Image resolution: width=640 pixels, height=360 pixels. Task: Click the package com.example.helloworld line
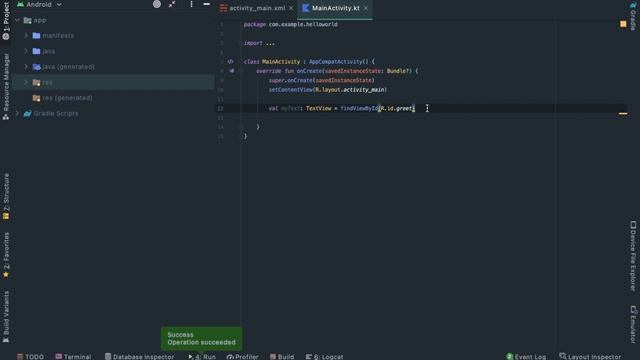point(290,24)
